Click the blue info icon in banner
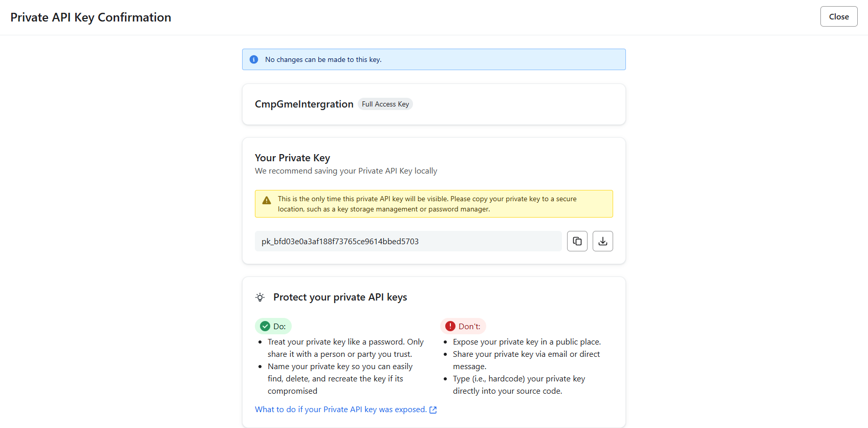 click(254, 59)
